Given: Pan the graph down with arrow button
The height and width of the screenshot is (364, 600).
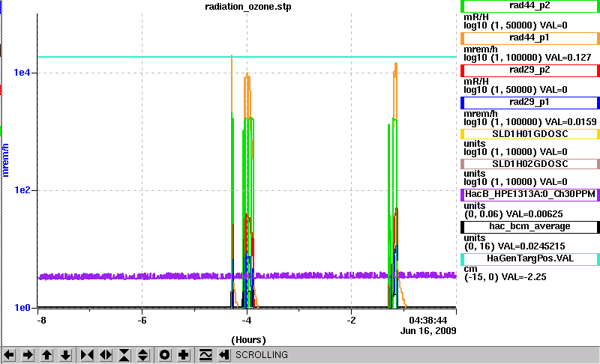Looking at the screenshot, I should click(x=65, y=355).
